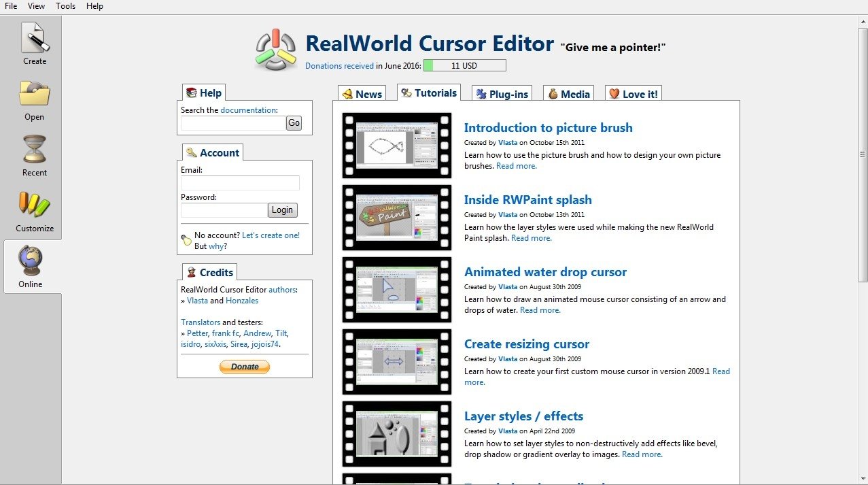Click the Go search button
Image resolution: width=868 pixels, height=485 pixels.
click(x=294, y=123)
